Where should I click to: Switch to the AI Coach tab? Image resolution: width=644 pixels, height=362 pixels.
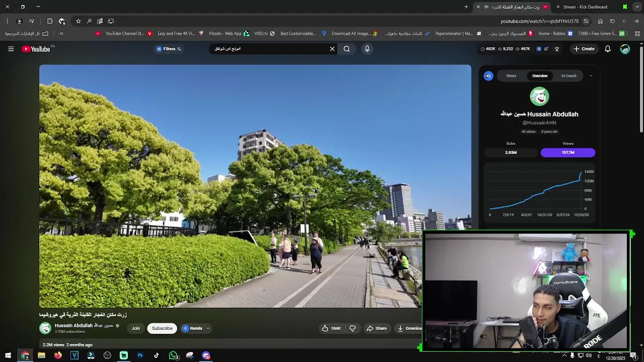click(569, 76)
